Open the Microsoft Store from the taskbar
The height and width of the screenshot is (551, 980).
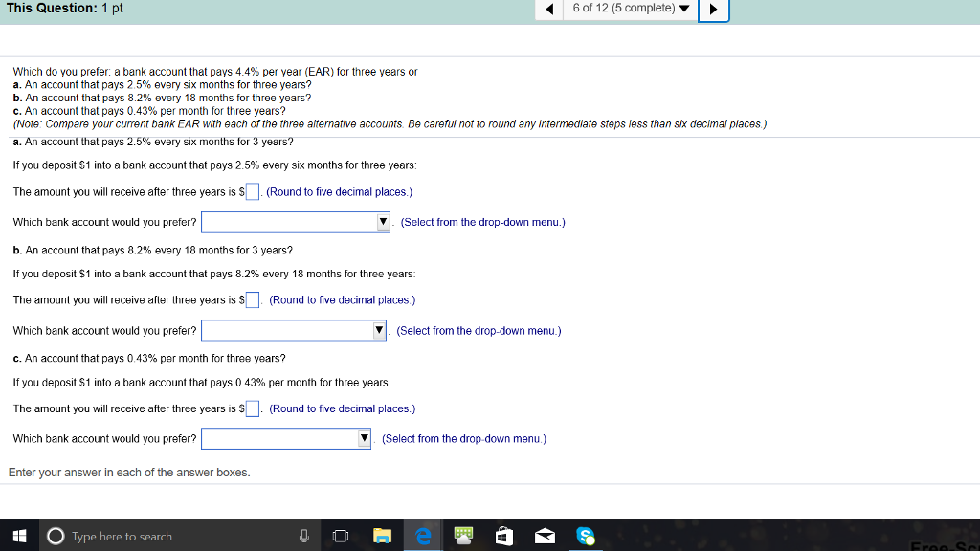coord(503,536)
